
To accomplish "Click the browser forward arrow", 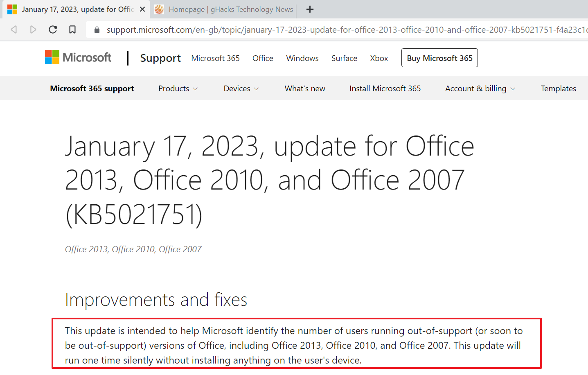I will click(33, 29).
